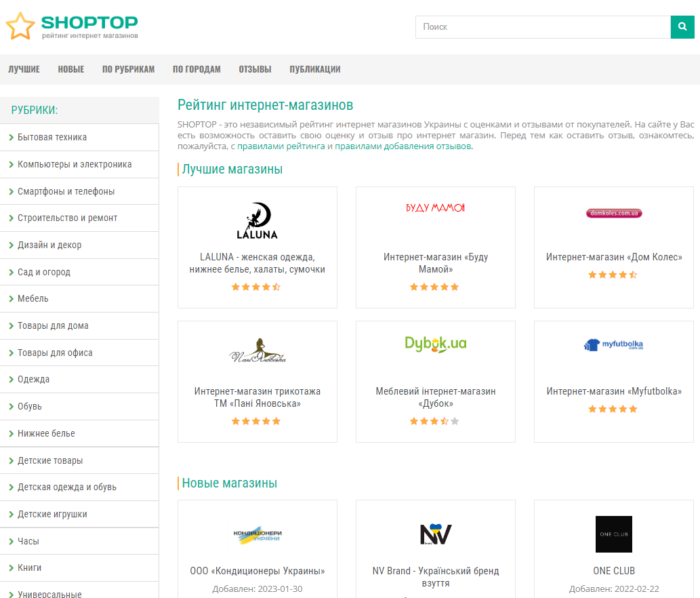Open the Буду Мамой store logo
Viewport: 700px width, 598px height.
435,207
